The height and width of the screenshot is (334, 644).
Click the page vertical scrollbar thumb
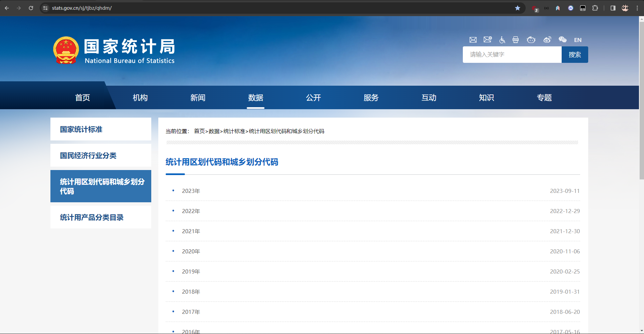pos(641,101)
